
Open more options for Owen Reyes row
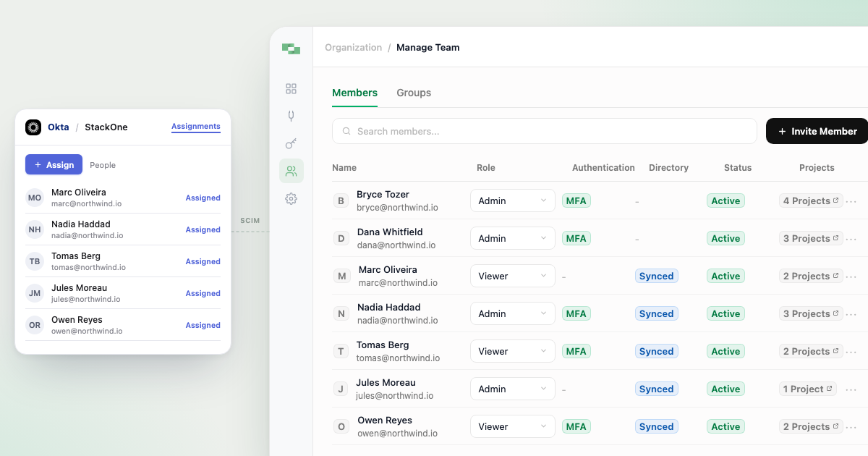851,427
